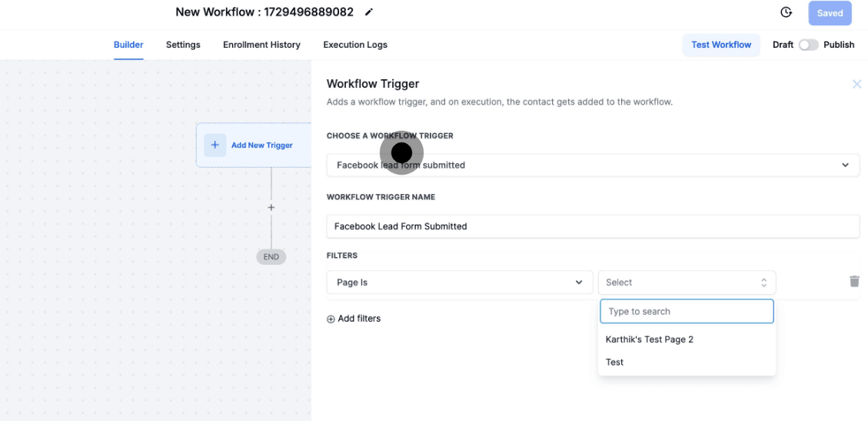The image size is (868, 421).
Task: Click the Test Workflow button
Action: tap(720, 45)
